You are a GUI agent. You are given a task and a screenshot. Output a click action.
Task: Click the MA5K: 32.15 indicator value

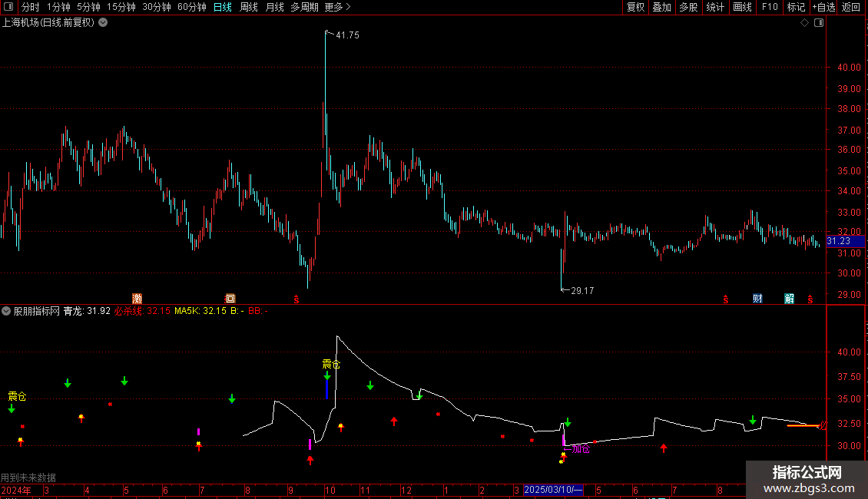tap(200, 311)
